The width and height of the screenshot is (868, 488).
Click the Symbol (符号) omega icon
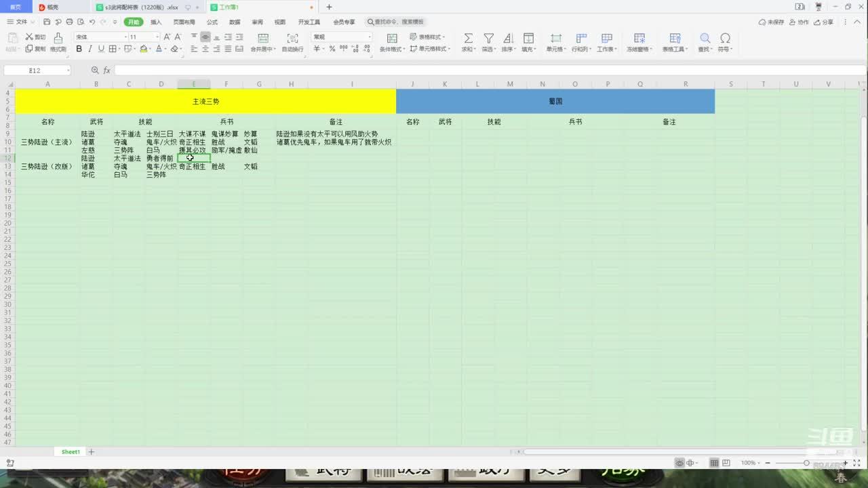725,39
